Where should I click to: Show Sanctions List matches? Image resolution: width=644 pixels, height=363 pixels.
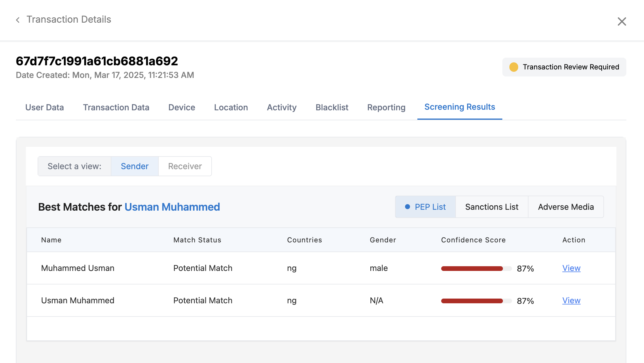click(491, 207)
